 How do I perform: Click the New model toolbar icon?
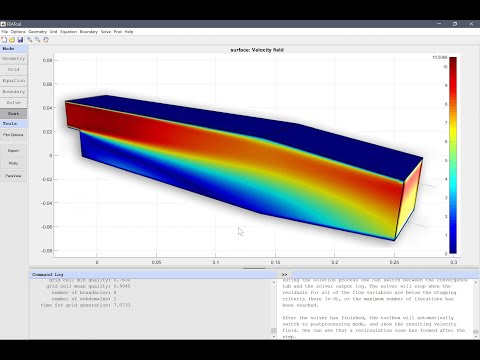(x=4, y=40)
